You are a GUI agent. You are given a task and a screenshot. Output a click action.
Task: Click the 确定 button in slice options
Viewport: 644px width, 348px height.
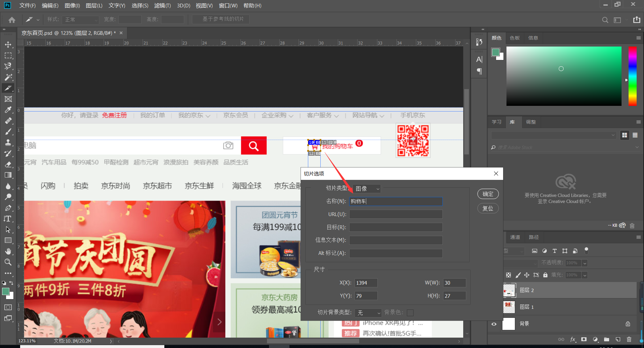[488, 194]
